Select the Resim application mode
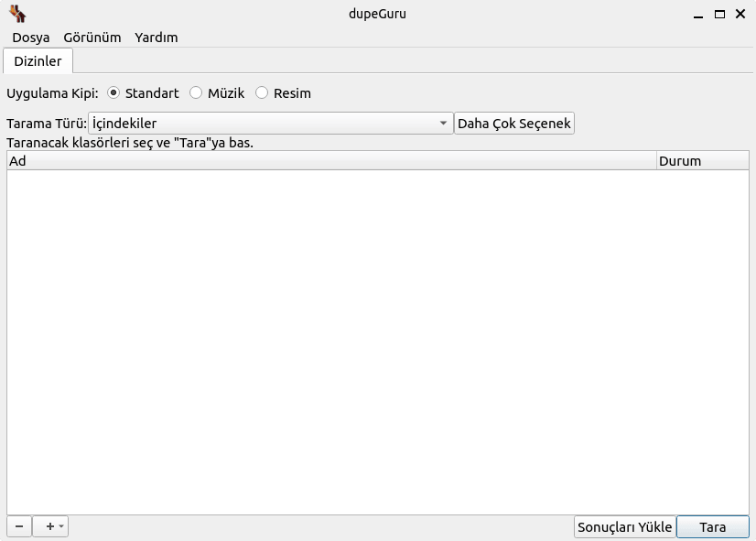 (262, 93)
